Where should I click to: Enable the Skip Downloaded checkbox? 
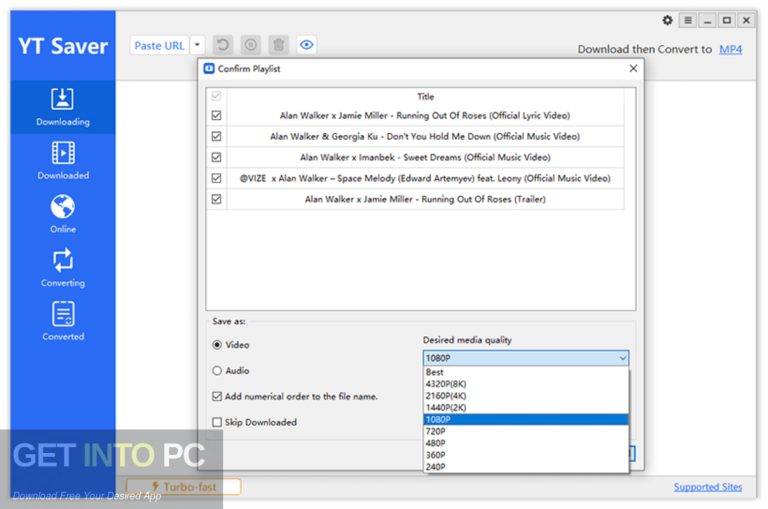217,422
